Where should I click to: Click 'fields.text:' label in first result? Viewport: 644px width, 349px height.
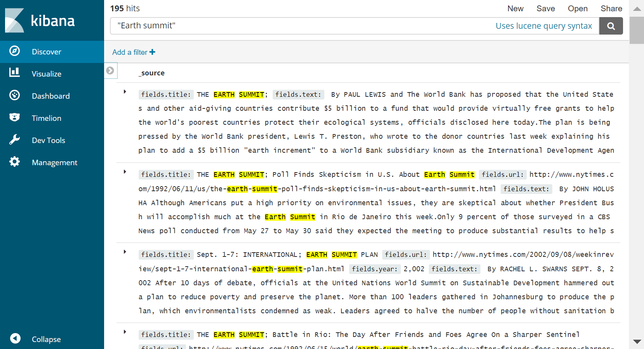pyautogui.click(x=298, y=94)
